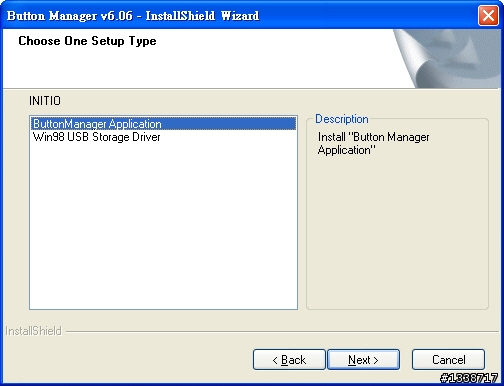Cancel the InstallShield setup
The height and width of the screenshot is (386, 504).
(x=448, y=360)
